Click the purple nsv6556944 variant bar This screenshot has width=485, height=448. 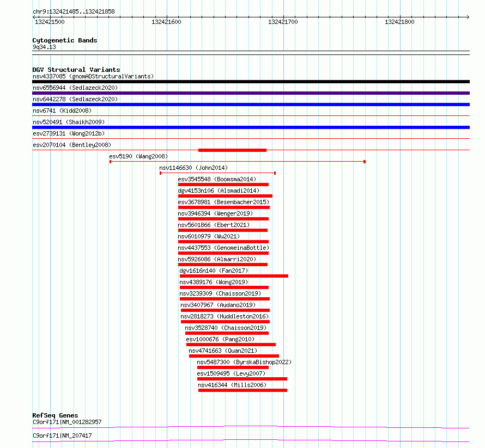(x=251, y=93)
